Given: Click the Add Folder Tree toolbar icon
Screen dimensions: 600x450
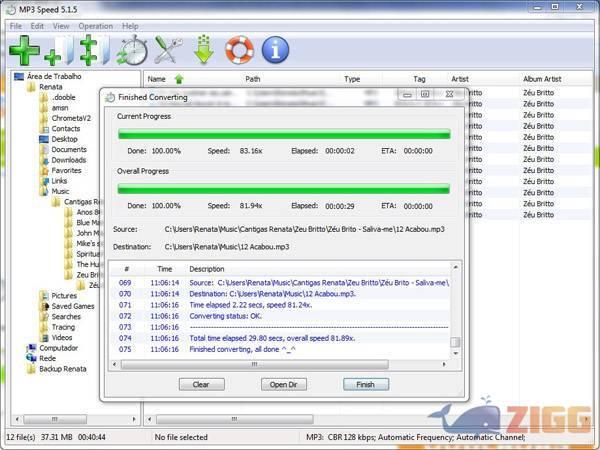Looking at the screenshot, I should (94, 50).
